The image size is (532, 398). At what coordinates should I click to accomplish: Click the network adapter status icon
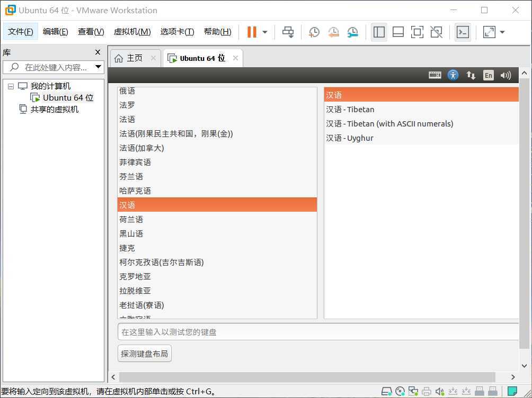pyautogui.click(x=413, y=392)
